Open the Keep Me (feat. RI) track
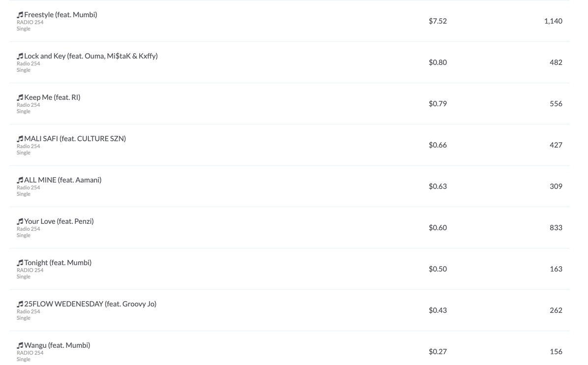 pyautogui.click(x=52, y=97)
